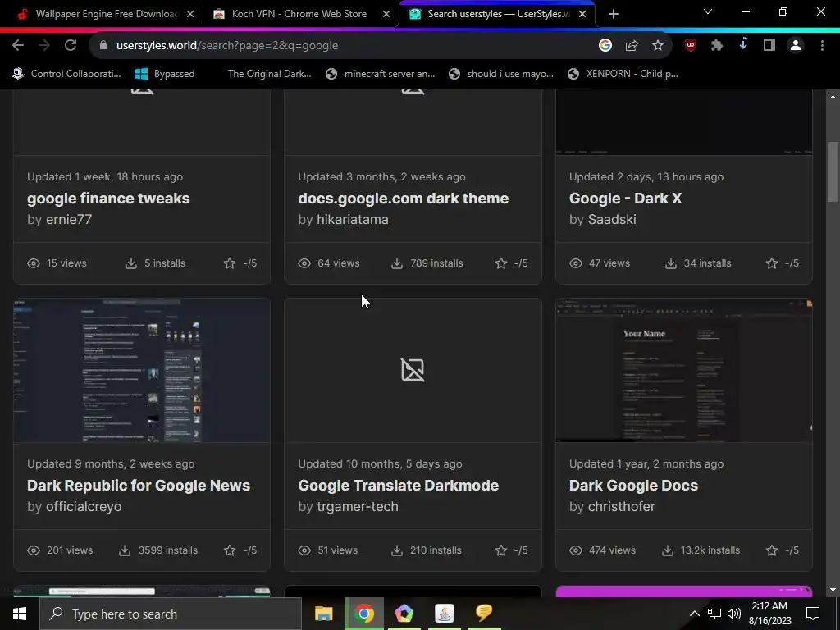The image size is (840, 630).
Task: Open network status tray icon
Action: pyautogui.click(x=714, y=614)
